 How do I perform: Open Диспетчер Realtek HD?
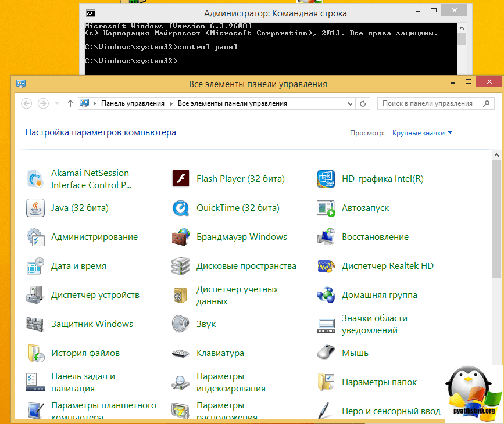387,265
